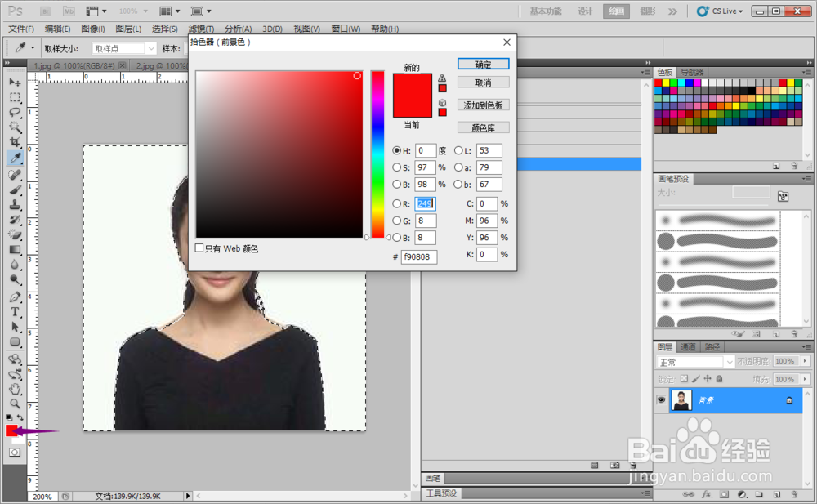Select the Horizontal Type tool
This screenshot has height=504, width=817.
[15, 312]
